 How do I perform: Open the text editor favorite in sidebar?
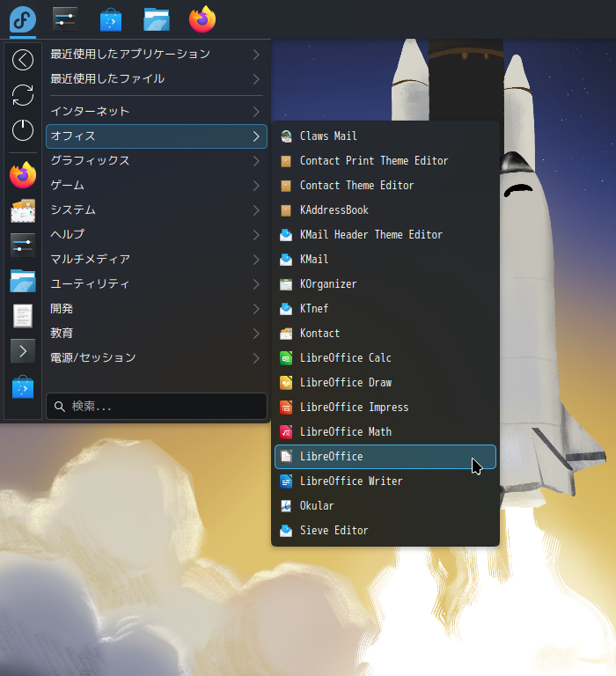click(x=23, y=316)
